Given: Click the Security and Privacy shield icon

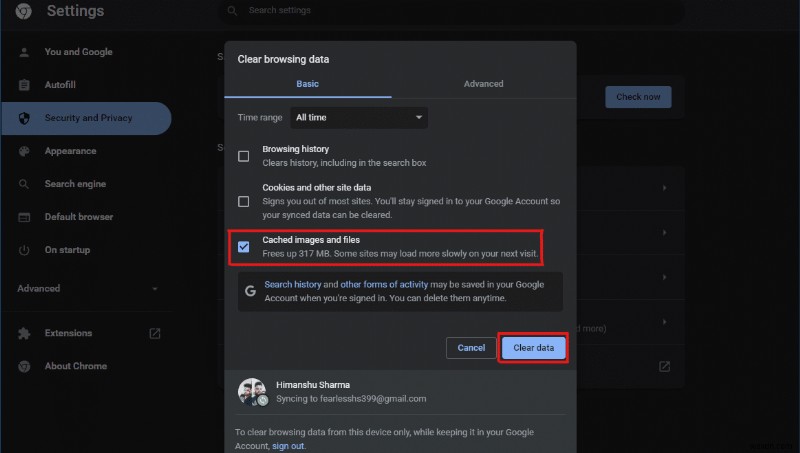Looking at the screenshot, I should tap(24, 118).
